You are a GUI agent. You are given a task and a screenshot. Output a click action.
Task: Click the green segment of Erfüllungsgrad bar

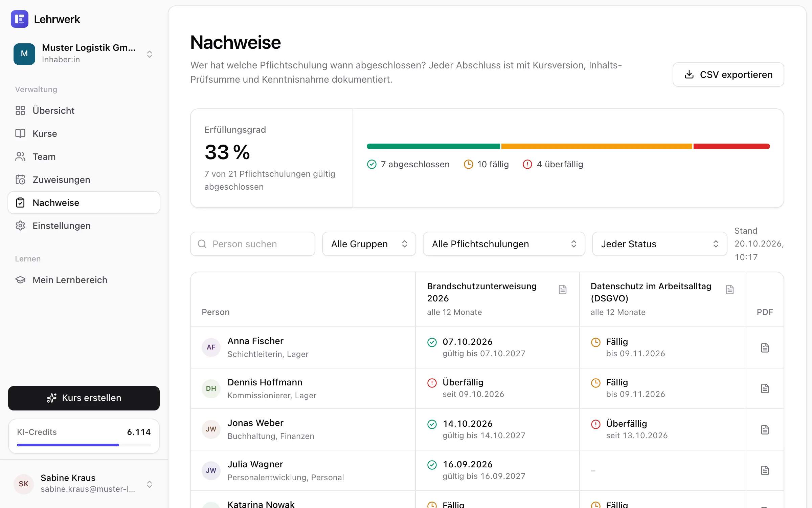click(x=433, y=146)
